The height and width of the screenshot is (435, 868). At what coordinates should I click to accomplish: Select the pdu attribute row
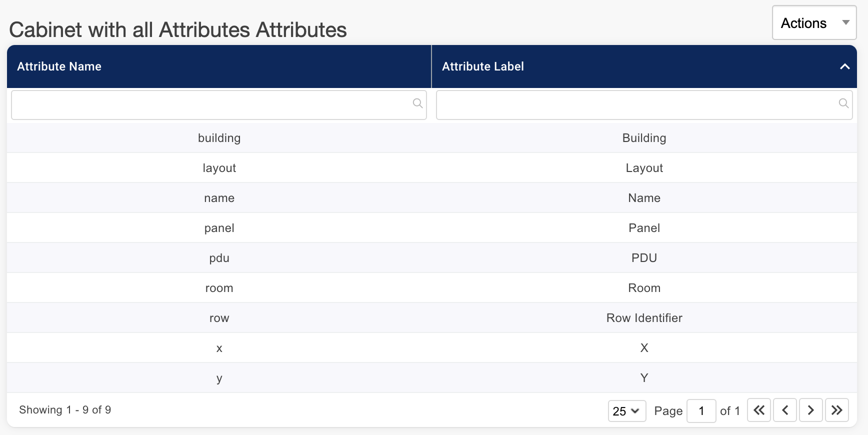point(219,258)
